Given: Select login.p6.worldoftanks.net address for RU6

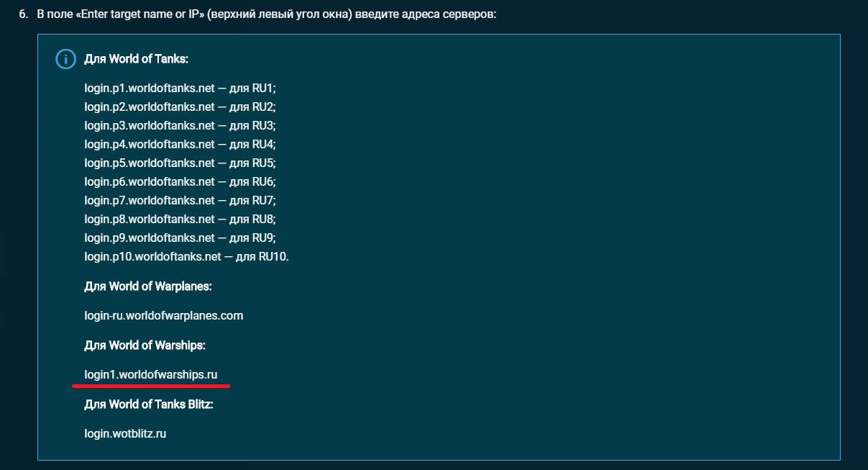Looking at the screenshot, I should pyautogui.click(x=150, y=181).
